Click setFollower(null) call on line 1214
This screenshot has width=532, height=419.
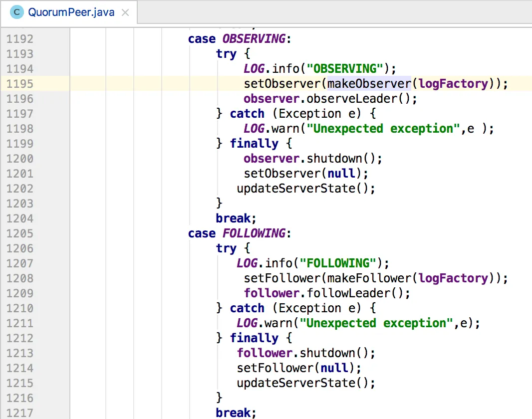(298, 368)
